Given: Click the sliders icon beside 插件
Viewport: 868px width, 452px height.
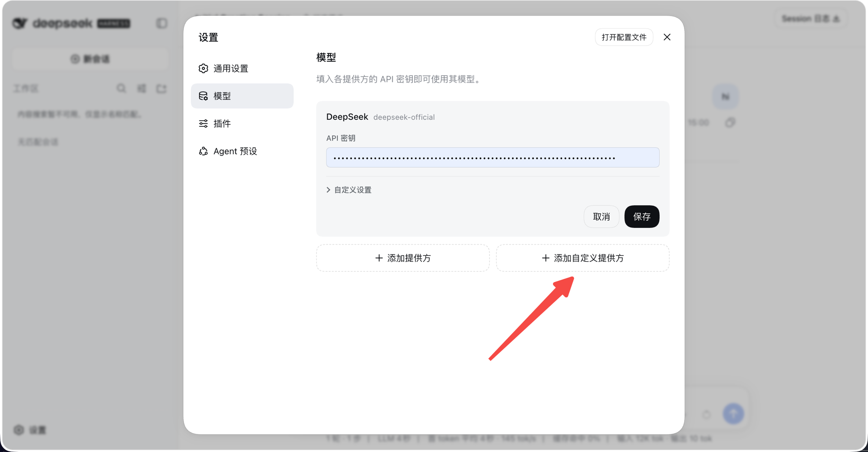Looking at the screenshot, I should click(203, 124).
